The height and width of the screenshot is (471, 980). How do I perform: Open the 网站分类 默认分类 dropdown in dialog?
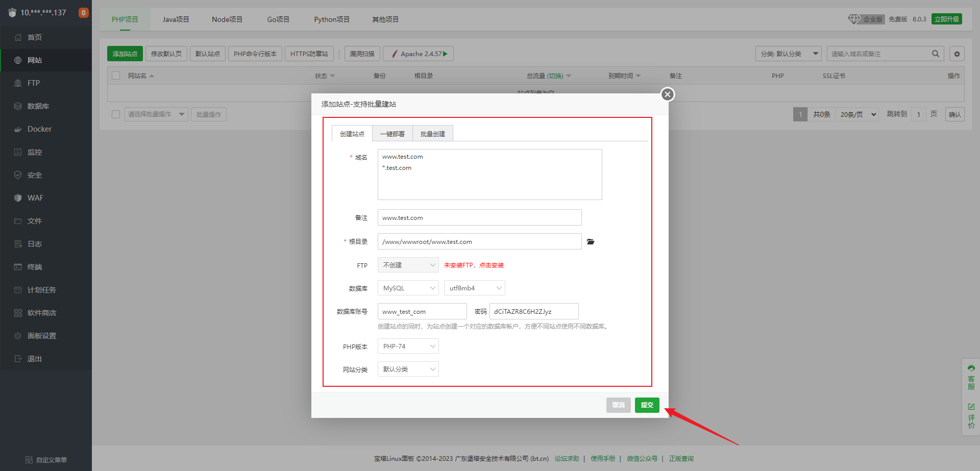click(x=408, y=369)
